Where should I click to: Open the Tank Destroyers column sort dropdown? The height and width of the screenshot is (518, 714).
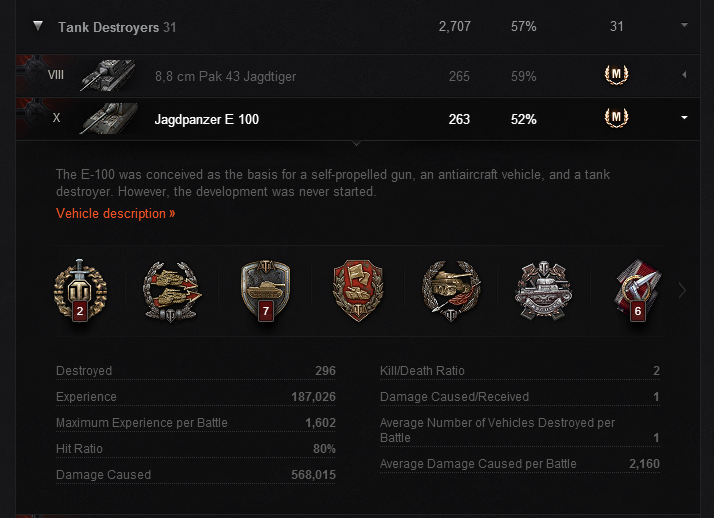pos(684,27)
